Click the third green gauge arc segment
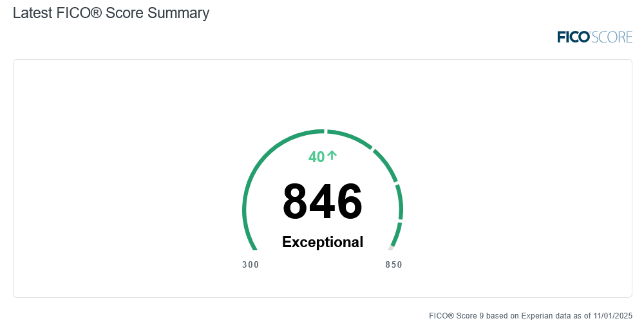 (x=386, y=166)
